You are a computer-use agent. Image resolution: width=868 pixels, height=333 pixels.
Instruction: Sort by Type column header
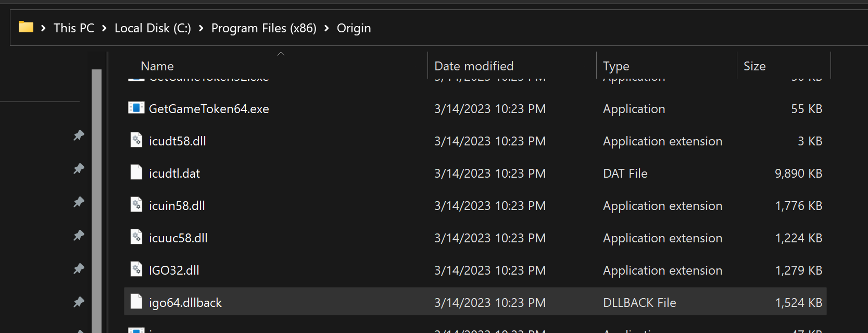pyautogui.click(x=616, y=66)
